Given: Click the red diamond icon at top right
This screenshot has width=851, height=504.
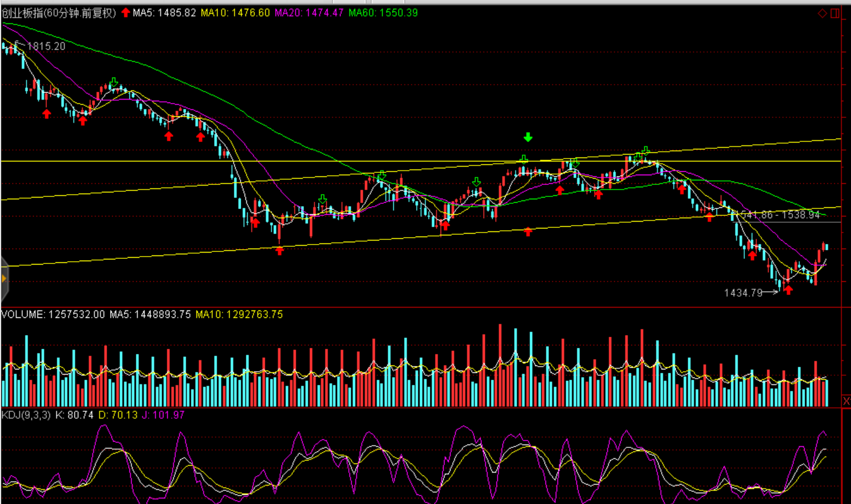Looking at the screenshot, I should point(822,13).
